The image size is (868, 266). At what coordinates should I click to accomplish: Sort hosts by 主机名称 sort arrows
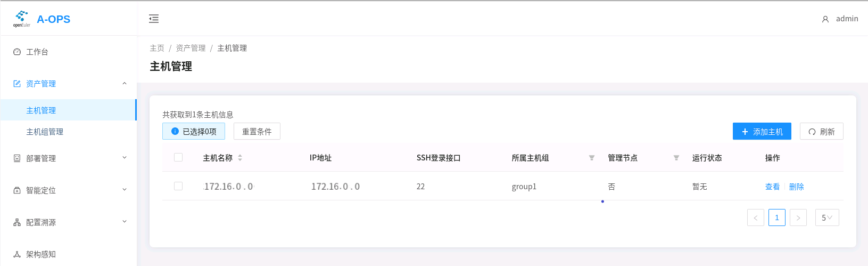click(240, 158)
